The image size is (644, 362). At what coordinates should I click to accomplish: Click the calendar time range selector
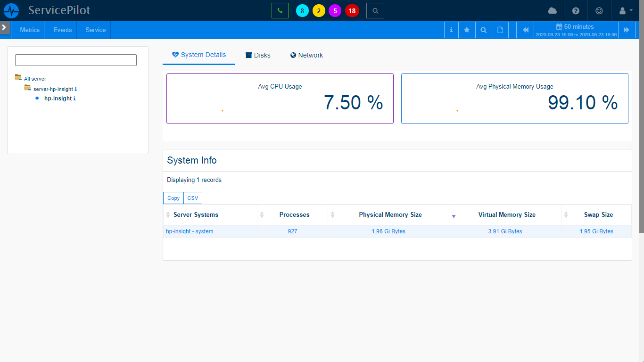point(575,29)
